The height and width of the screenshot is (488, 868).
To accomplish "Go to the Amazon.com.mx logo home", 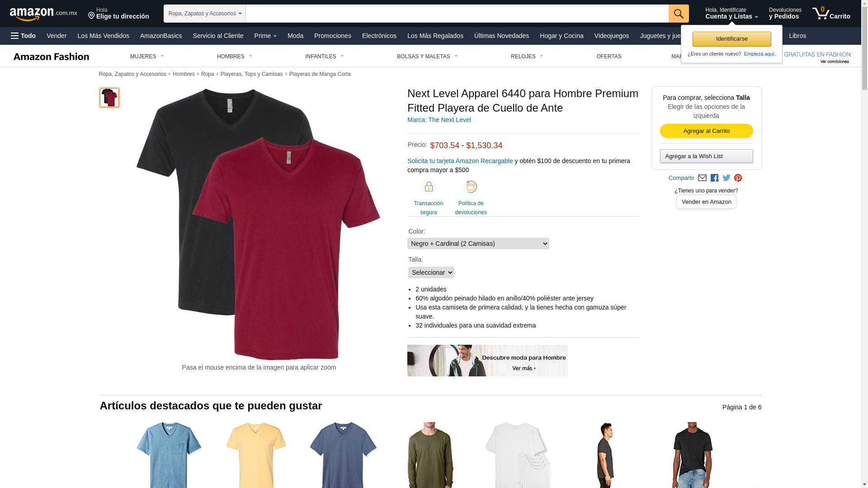I will pos(43,14).
